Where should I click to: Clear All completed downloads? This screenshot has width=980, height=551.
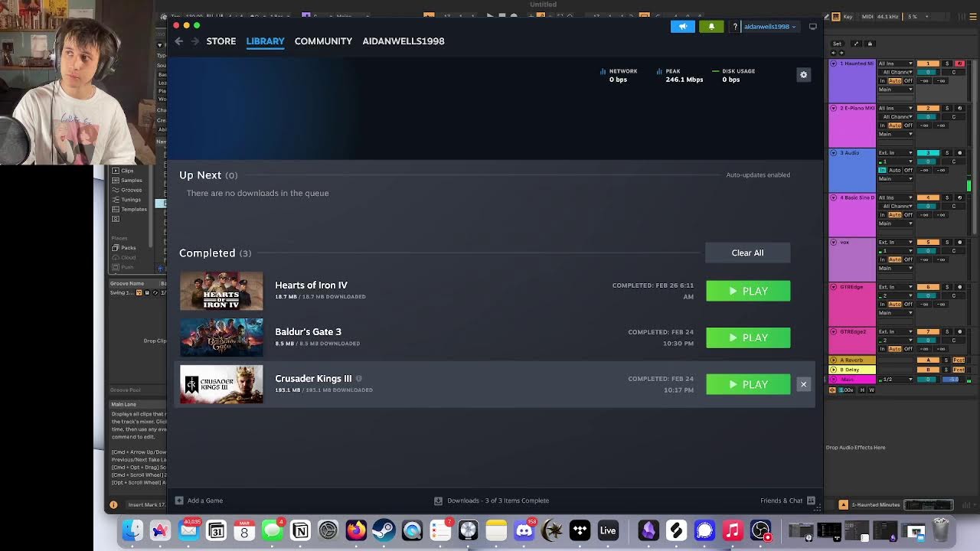pos(747,253)
